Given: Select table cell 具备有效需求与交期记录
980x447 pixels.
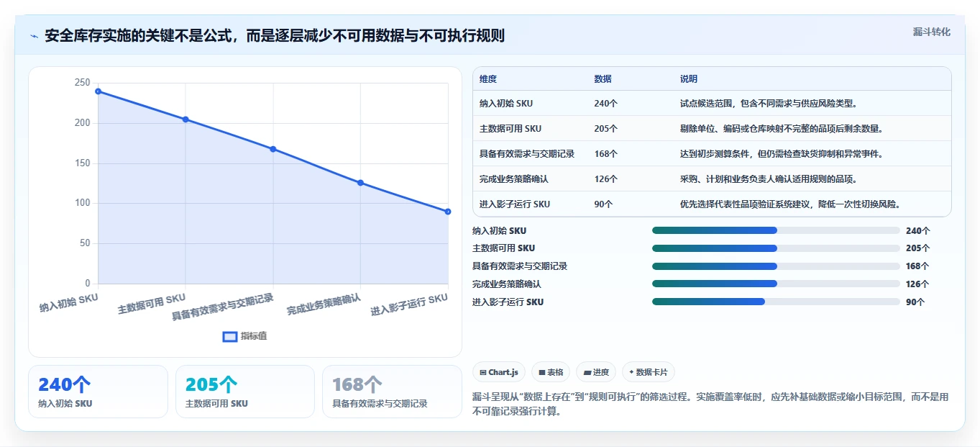Looking at the screenshot, I should tap(527, 154).
